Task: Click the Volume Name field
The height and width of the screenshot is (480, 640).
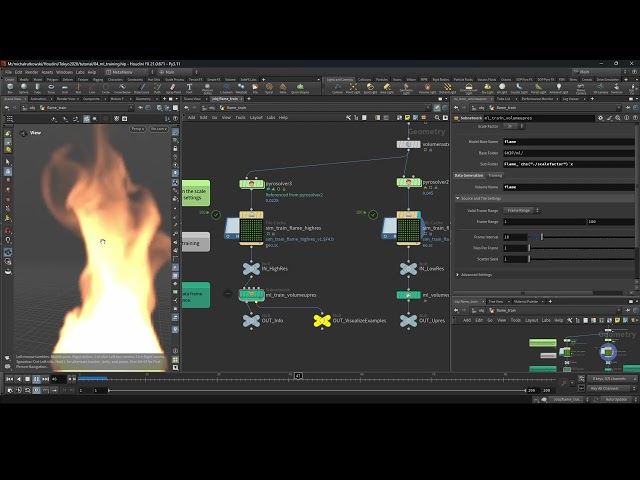Action: [x=569, y=187]
